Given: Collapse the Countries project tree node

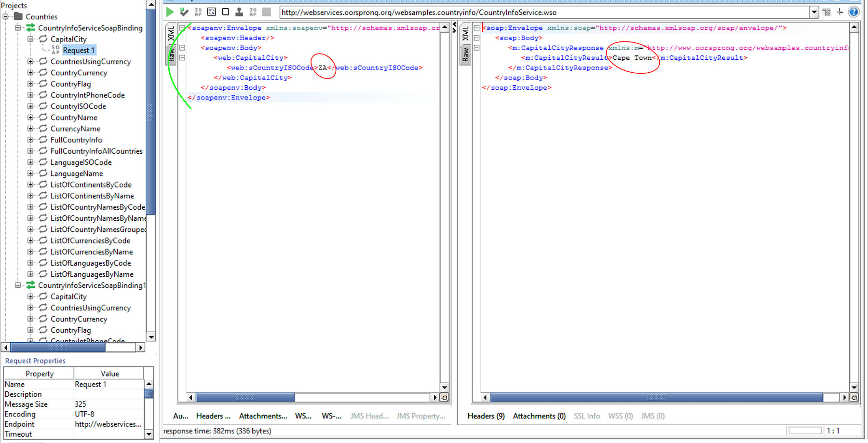Looking at the screenshot, I should click(x=6, y=17).
